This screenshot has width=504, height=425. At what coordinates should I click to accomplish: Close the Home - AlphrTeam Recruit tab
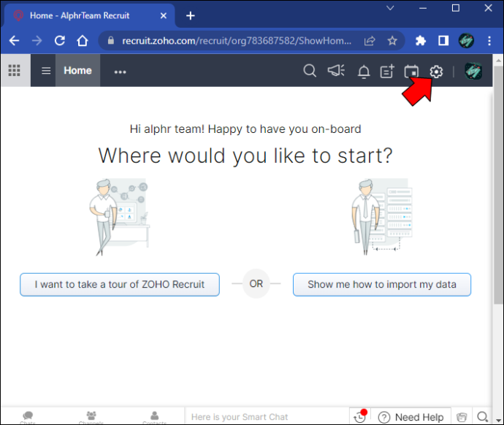click(x=164, y=15)
